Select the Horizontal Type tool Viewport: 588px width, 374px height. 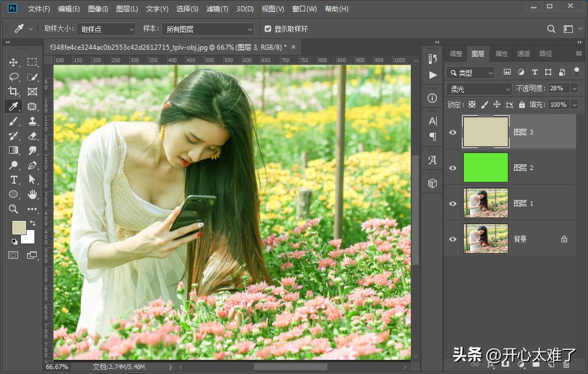14,180
